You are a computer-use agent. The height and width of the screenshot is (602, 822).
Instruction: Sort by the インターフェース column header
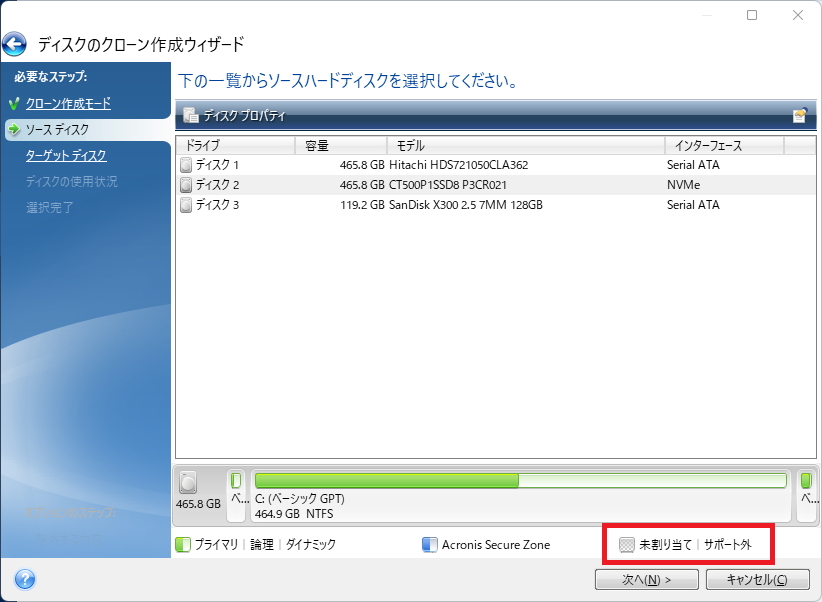tap(724, 145)
